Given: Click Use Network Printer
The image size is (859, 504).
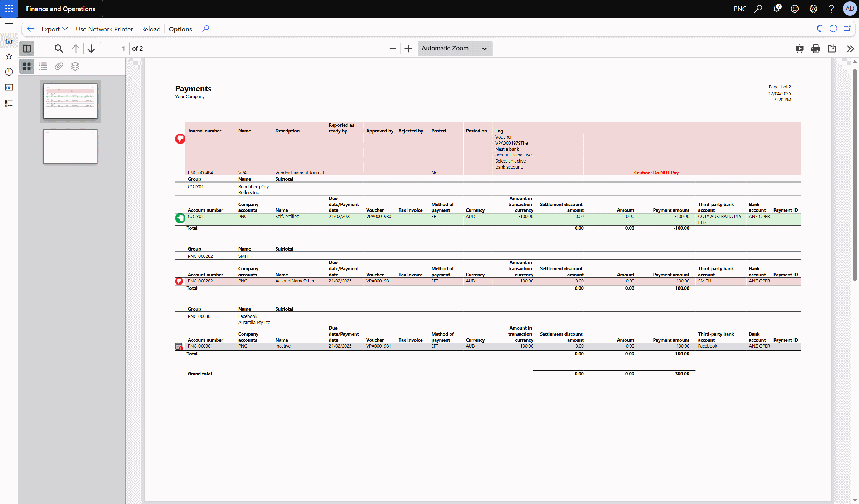Looking at the screenshot, I should pyautogui.click(x=104, y=29).
